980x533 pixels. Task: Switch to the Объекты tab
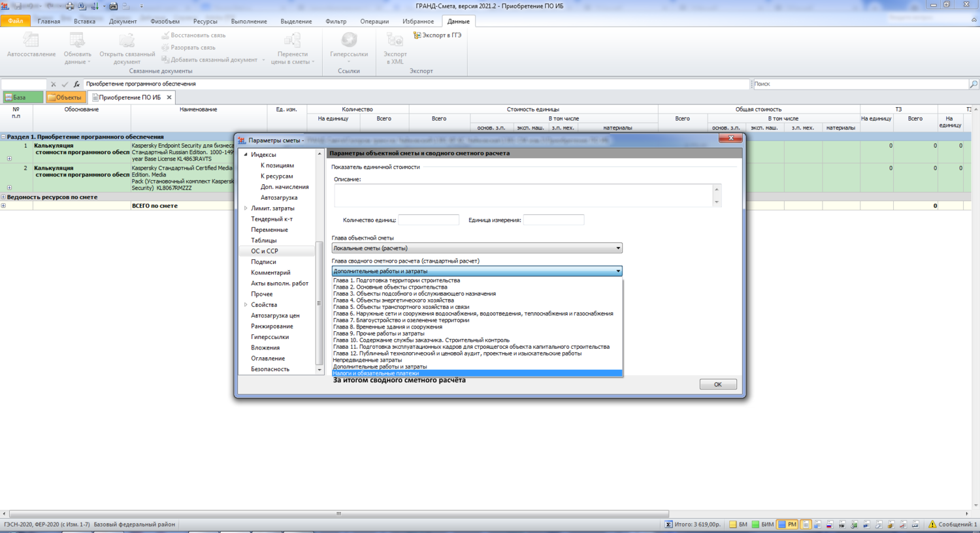tap(65, 97)
